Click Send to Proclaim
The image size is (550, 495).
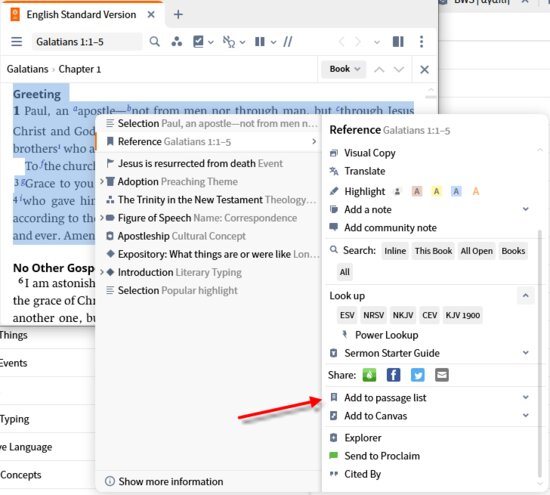tap(382, 456)
